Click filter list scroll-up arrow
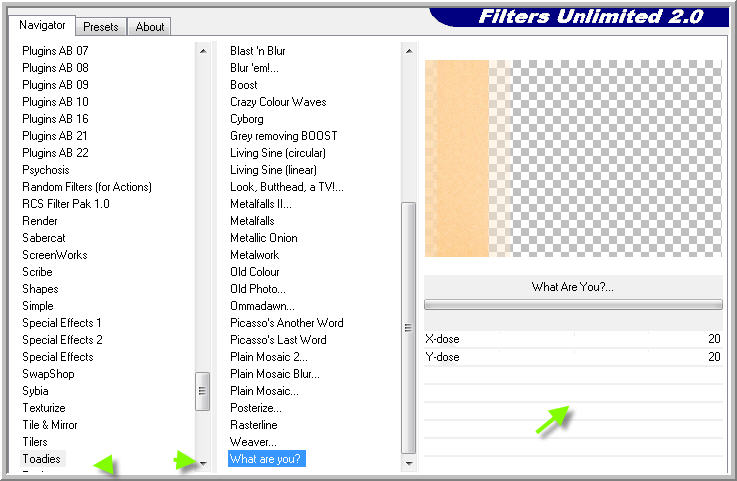 [409, 51]
